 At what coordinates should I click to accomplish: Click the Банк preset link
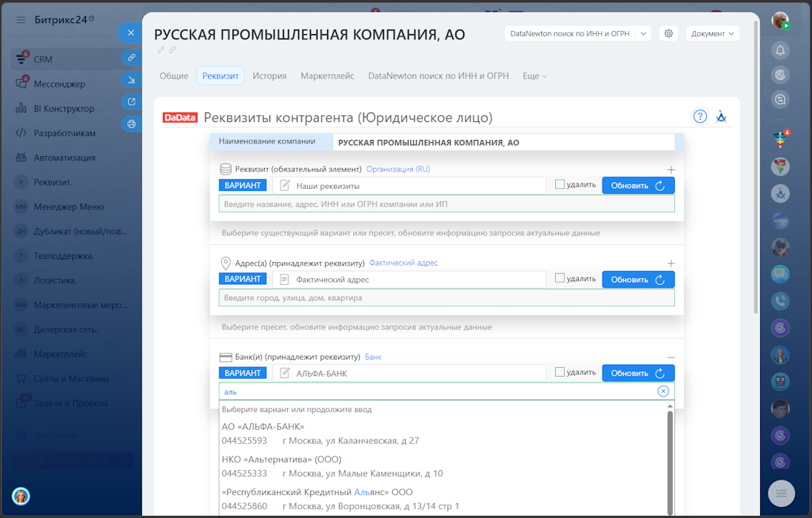(373, 357)
